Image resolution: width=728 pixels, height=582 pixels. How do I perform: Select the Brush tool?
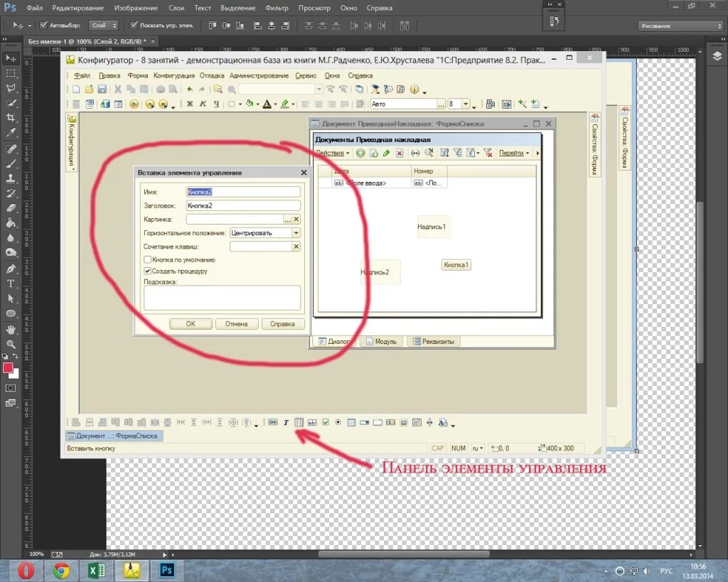coord(11,164)
